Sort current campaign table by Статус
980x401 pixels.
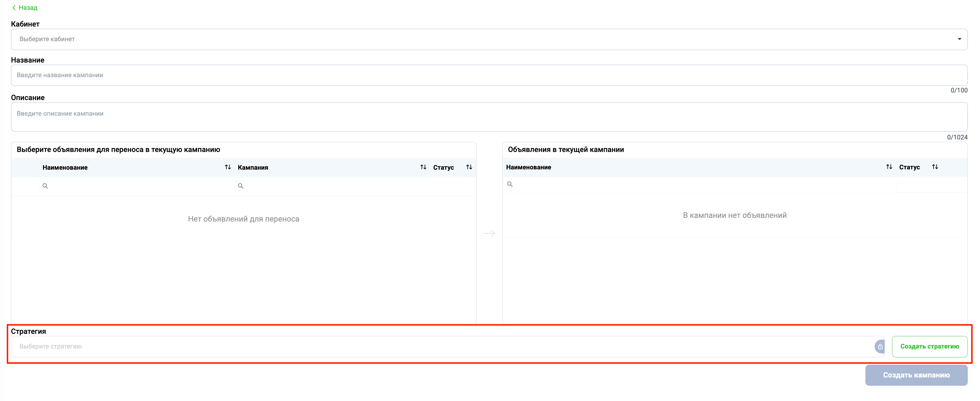point(935,167)
